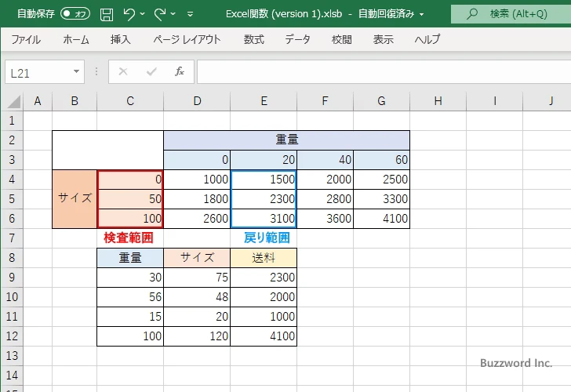
Task: Select row 7 header
Action: coord(12,238)
